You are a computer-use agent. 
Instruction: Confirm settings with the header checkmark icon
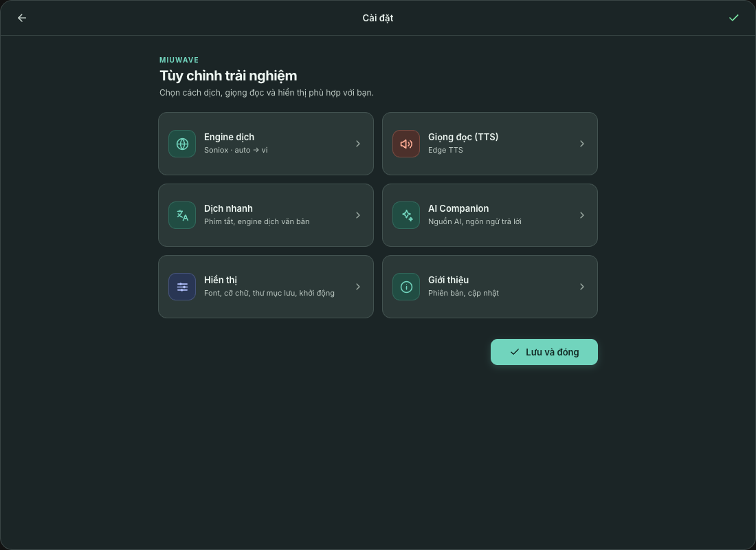click(733, 18)
